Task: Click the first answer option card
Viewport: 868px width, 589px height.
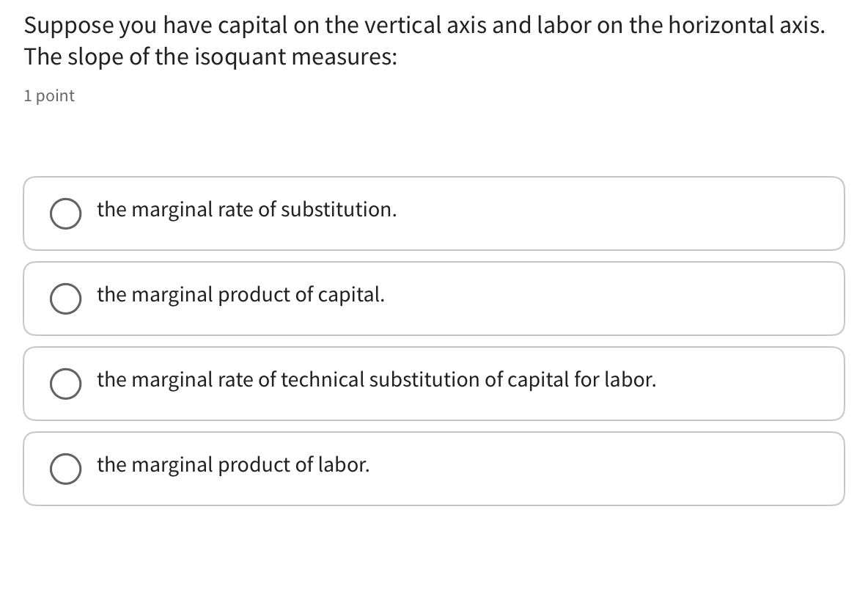Action: click(x=434, y=213)
